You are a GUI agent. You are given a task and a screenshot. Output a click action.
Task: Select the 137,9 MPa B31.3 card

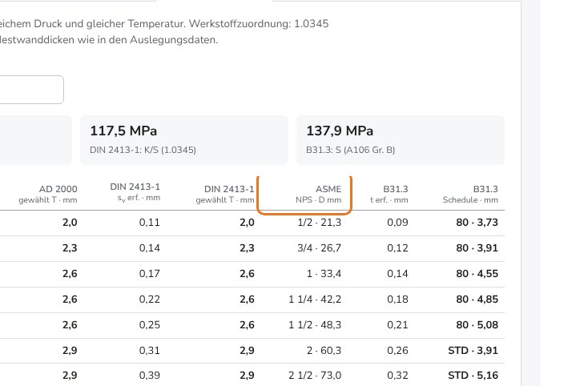401,140
